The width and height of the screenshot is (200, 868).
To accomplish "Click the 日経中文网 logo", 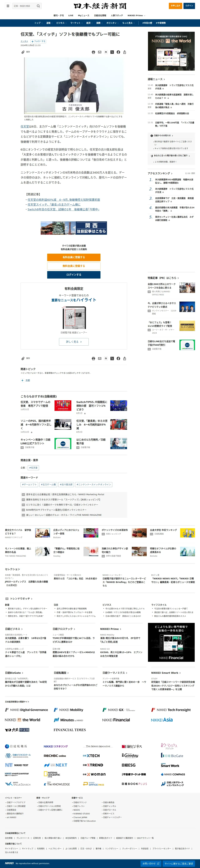I will point(17,730).
